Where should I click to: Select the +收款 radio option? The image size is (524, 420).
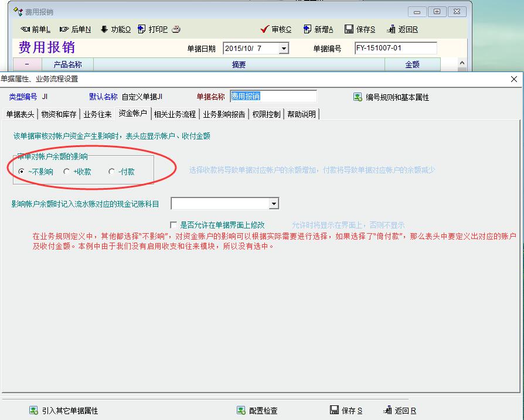pos(67,172)
